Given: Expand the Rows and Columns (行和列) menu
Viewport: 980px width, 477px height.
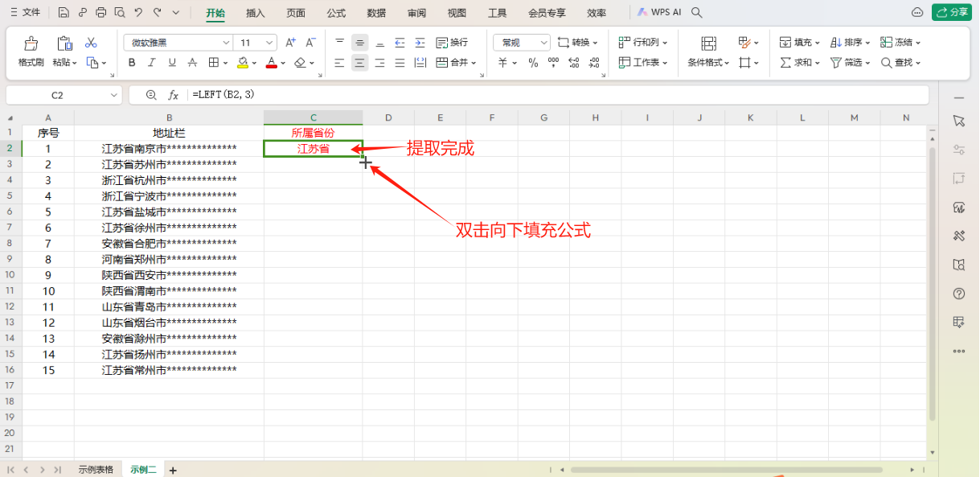Looking at the screenshot, I should tap(642, 43).
